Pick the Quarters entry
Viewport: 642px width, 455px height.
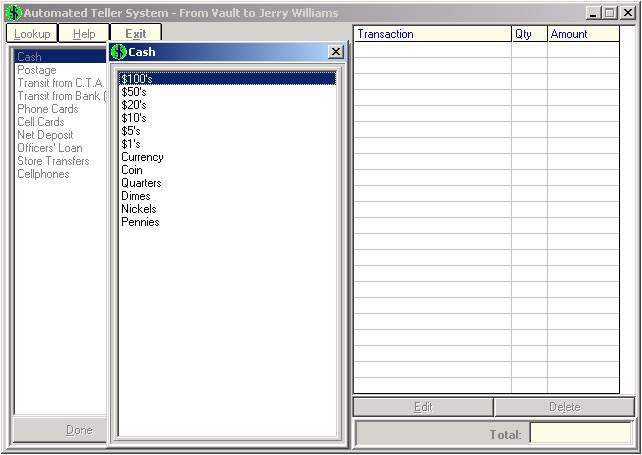(x=141, y=183)
